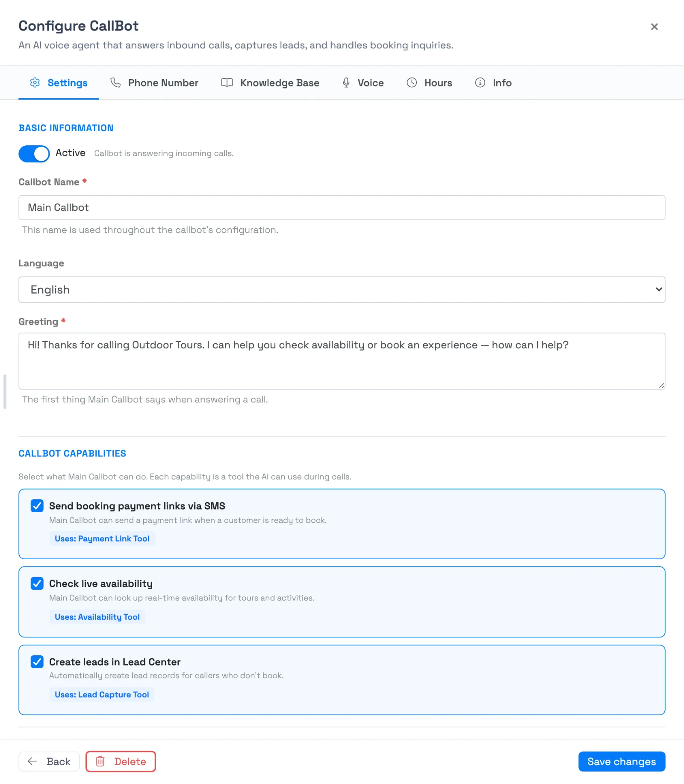Click the Active label next to toggle
684x784 pixels.
[x=71, y=153]
